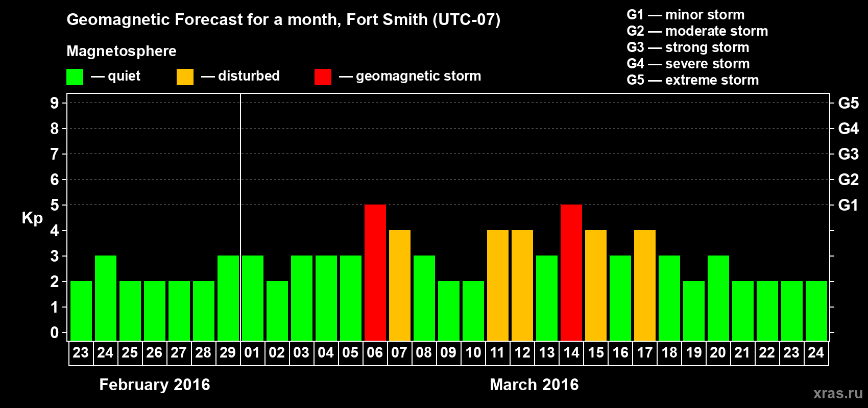Click the 'G4 — severe storm' legend text
The height and width of the screenshot is (408, 868).
tap(688, 64)
